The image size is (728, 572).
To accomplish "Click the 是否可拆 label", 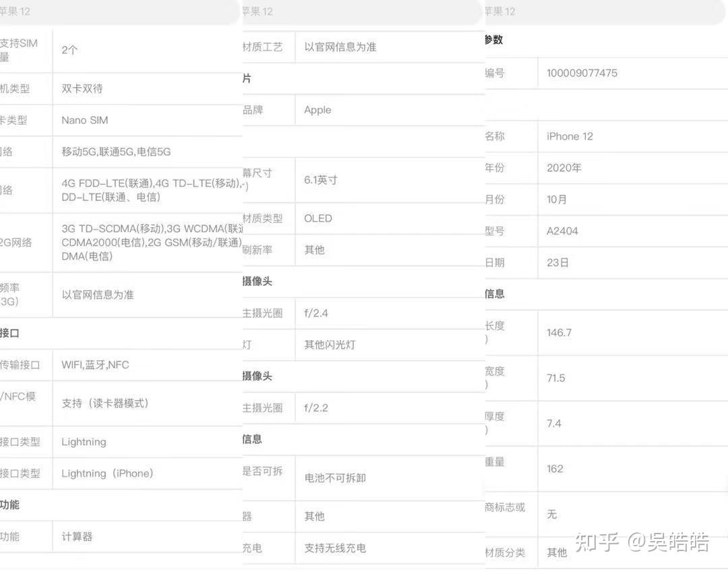I will 262,471.
